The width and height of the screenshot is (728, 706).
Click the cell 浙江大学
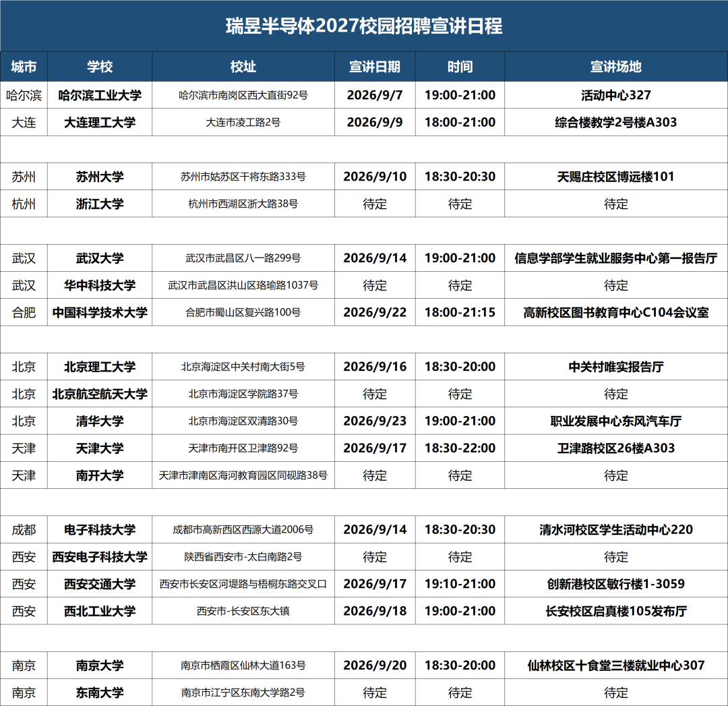point(100,204)
